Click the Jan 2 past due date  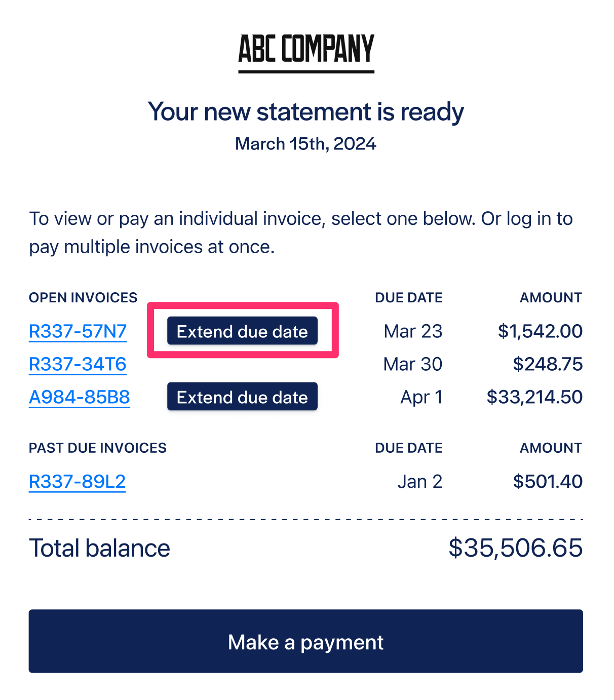tap(420, 481)
